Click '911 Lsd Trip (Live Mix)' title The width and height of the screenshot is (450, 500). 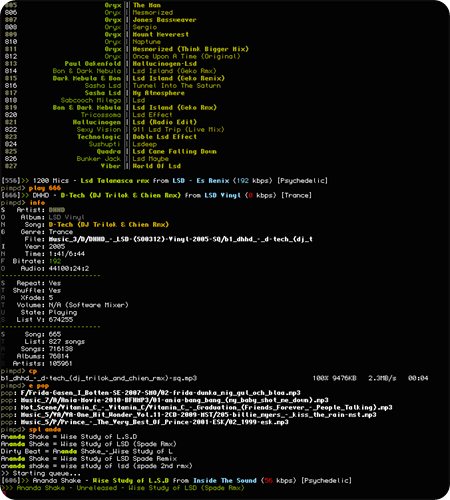[178, 130]
